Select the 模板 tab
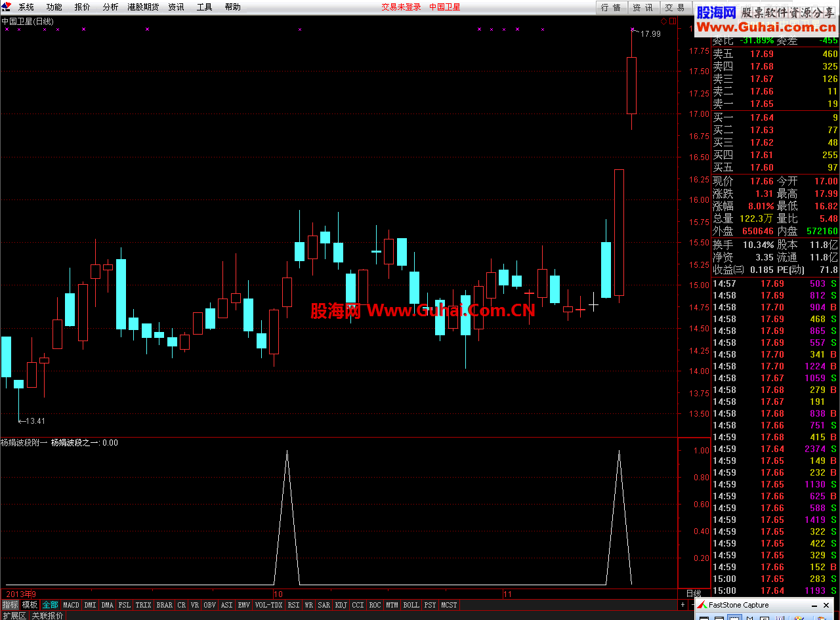 click(30, 605)
